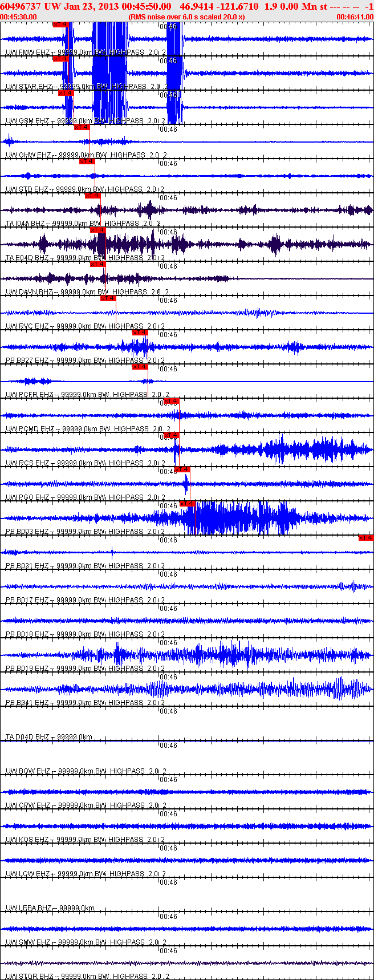Click the red pick marker on GHW trace
The image size is (374, 980).
pyautogui.click(x=82, y=127)
